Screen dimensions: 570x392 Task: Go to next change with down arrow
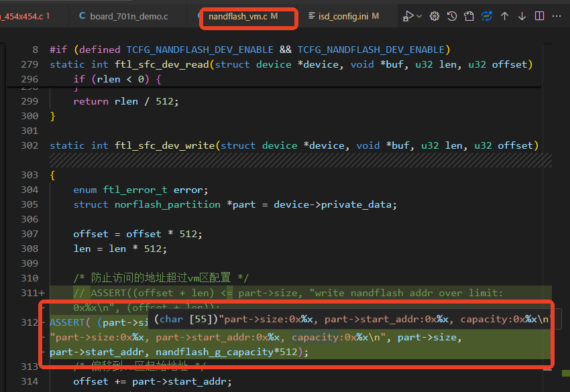tap(522, 16)
